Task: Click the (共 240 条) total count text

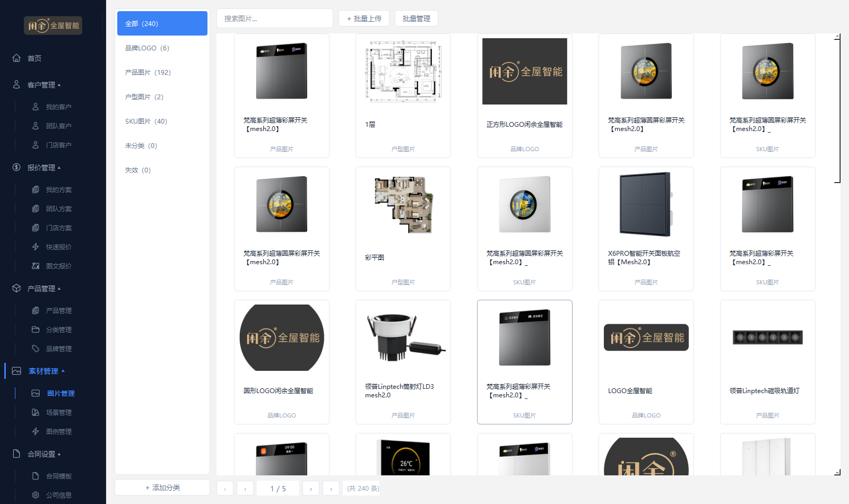Action: [363, 489]
